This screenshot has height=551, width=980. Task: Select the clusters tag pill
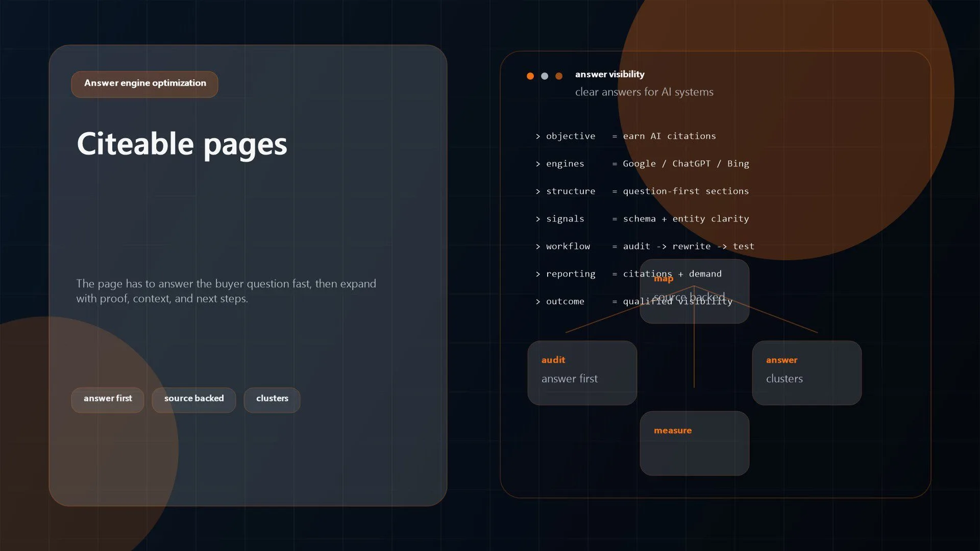click(x=272, y=399)
